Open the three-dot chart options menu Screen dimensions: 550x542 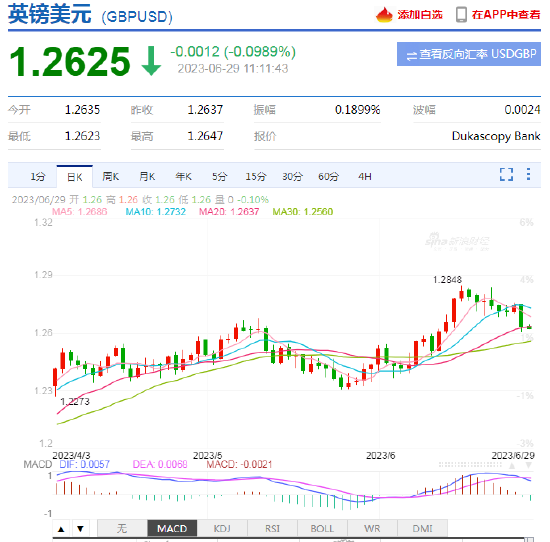(528, 174)
